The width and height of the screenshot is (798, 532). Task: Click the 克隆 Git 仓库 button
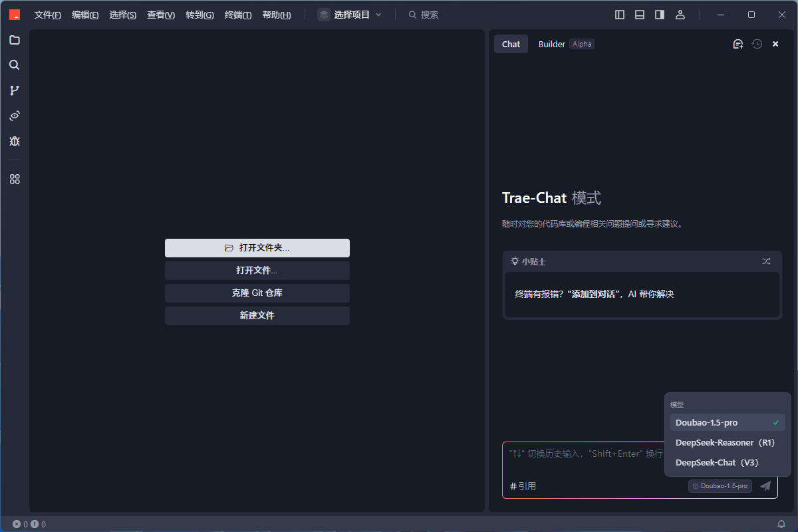click(257, 293)
